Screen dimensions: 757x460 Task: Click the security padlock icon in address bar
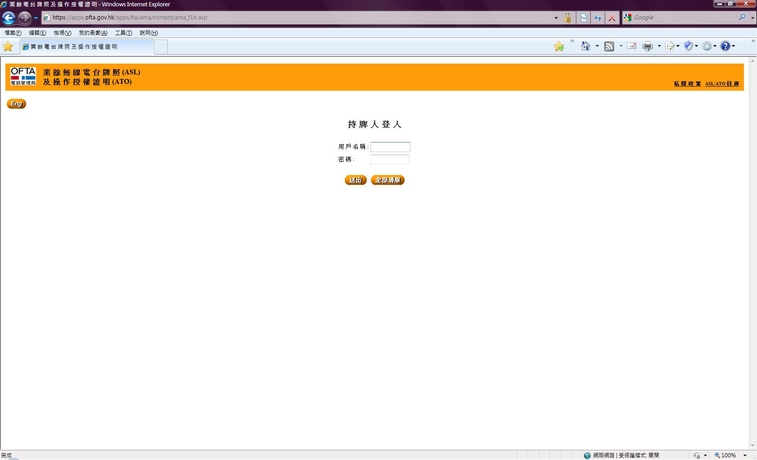click(568, 18)
